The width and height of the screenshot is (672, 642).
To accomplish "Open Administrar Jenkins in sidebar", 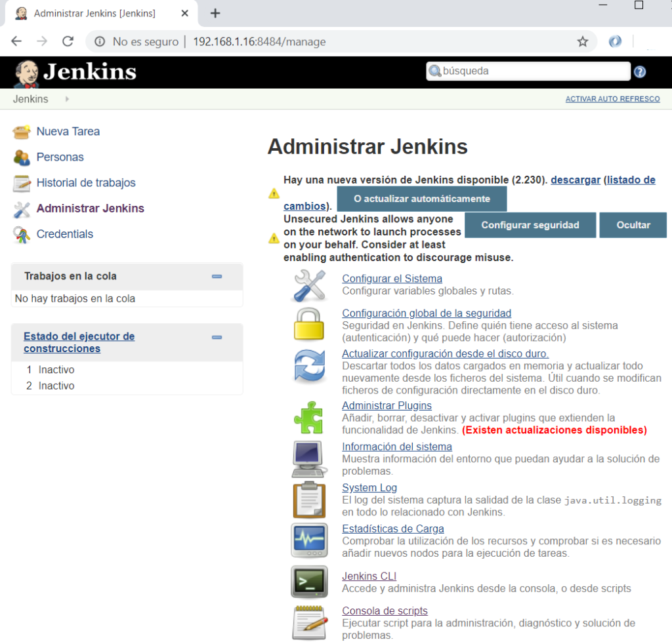I will (x=90, y=209).
